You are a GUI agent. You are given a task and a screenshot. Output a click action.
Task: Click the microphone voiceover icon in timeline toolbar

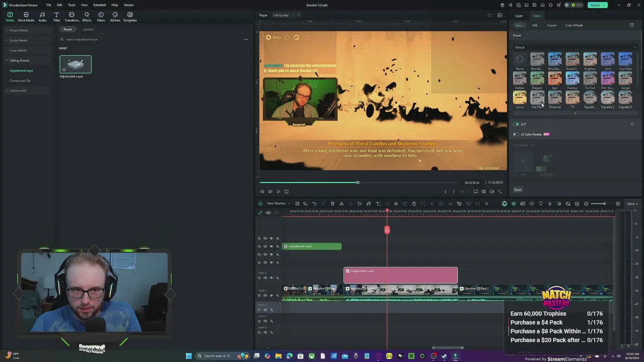pyautogui.click(x=550, y=204)
